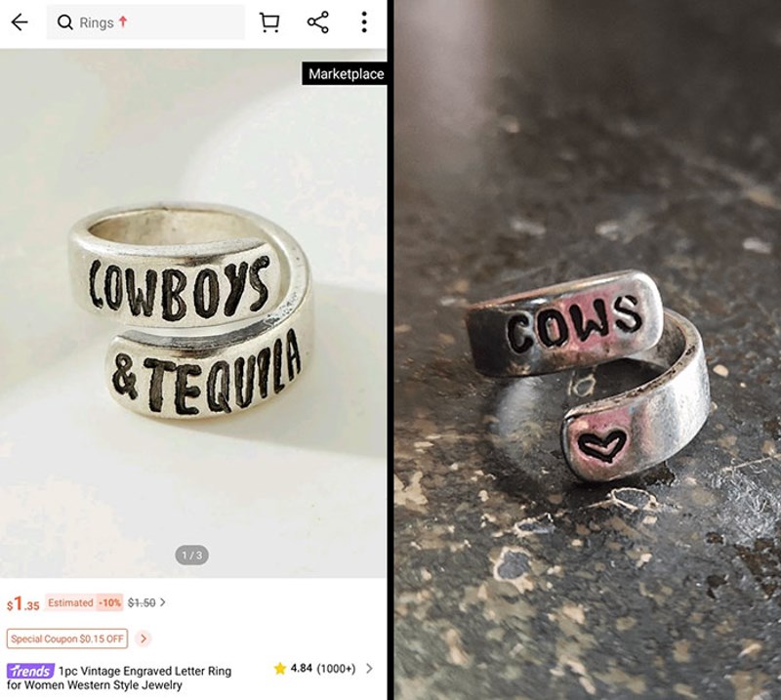Image resolution: width=781 pixels, height=700 pixels.
Task: Click the Special Coupon $0.15 OFF button
Action: click(x=66, y=638)
